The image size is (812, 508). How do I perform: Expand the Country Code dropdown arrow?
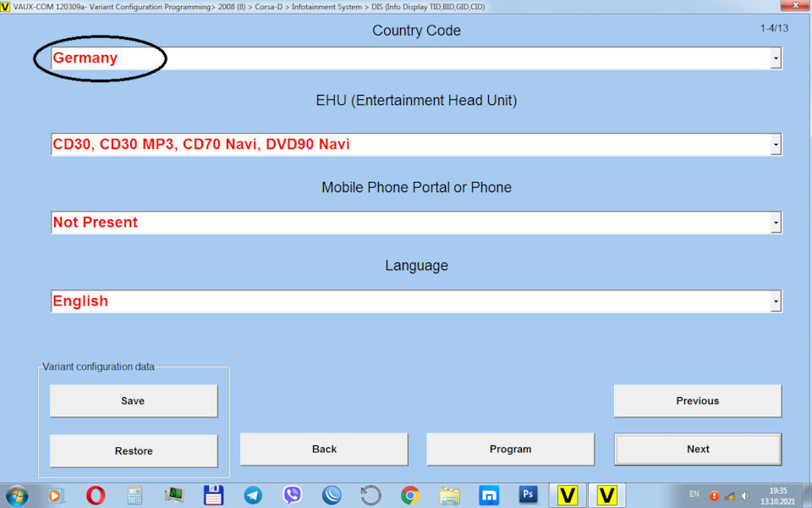point(776,58)
